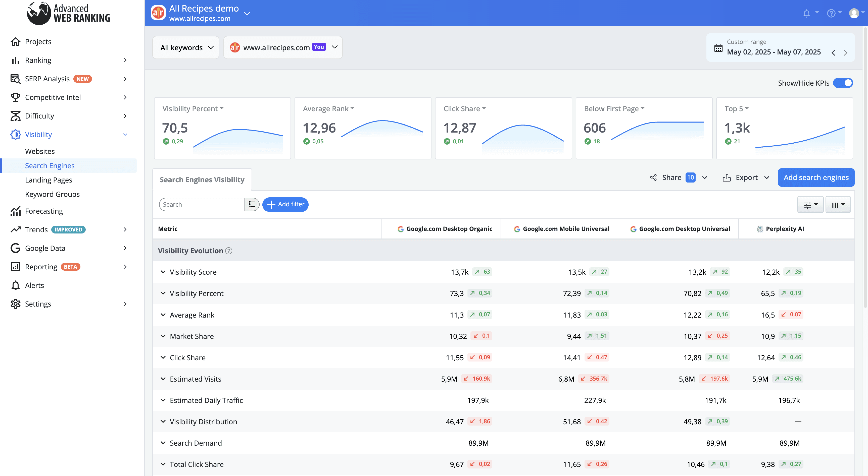Open the All Recipes demo project switcher
The width and height of the screenshot is (868, 476).
click(247, 13)
